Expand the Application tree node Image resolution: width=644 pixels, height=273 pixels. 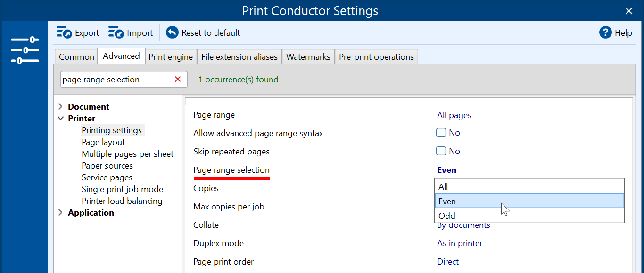(60, 212)
